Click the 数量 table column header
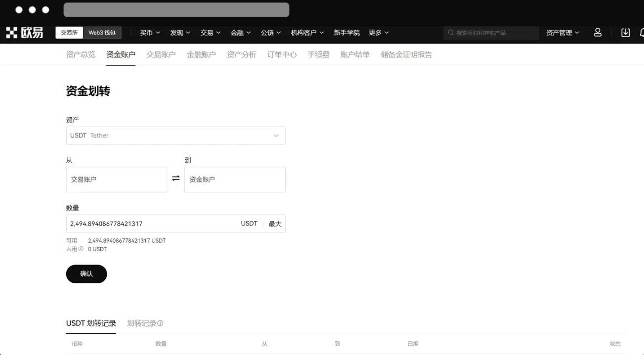Image resolution: width=644 pixels, height=355 pixels. [161, 344]
